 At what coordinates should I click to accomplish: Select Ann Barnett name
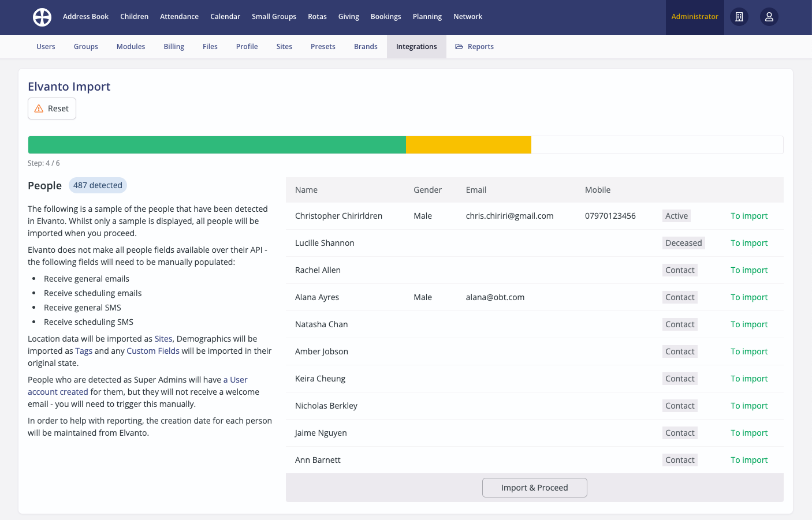coord(318,460)
